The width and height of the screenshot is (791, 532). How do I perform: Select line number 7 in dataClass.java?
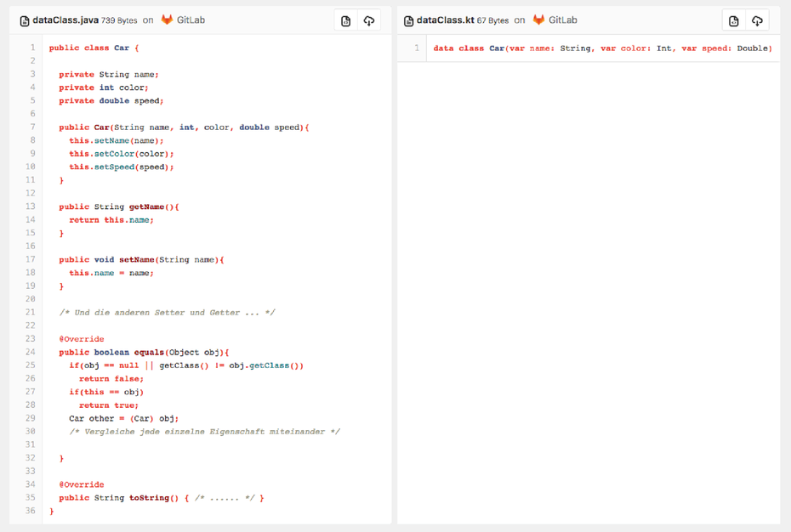pos(33,127)
